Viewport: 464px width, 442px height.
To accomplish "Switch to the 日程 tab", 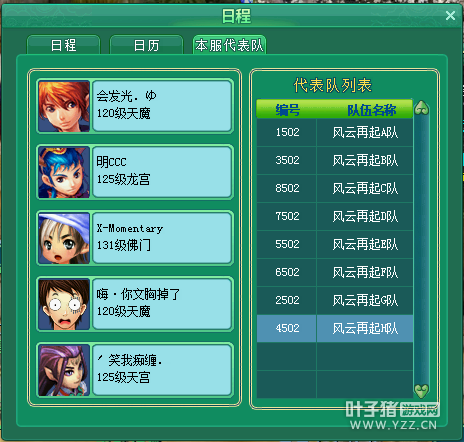I will click(x=63, y=45).
